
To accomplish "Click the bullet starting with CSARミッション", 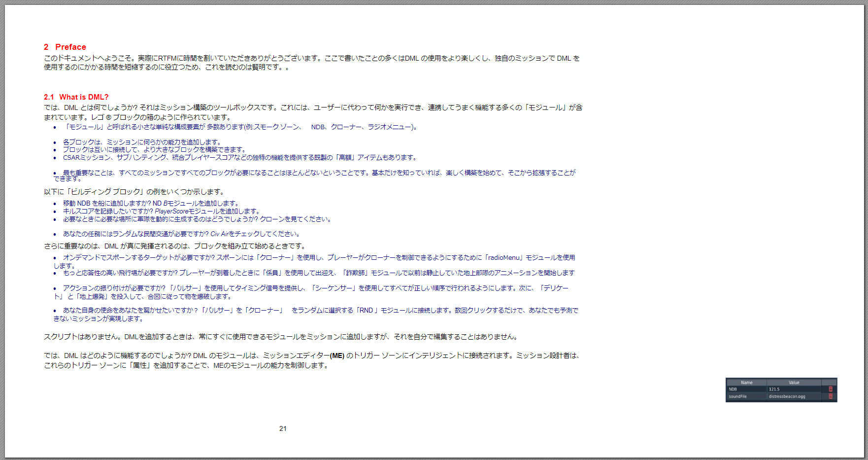I will click(239, 157).
